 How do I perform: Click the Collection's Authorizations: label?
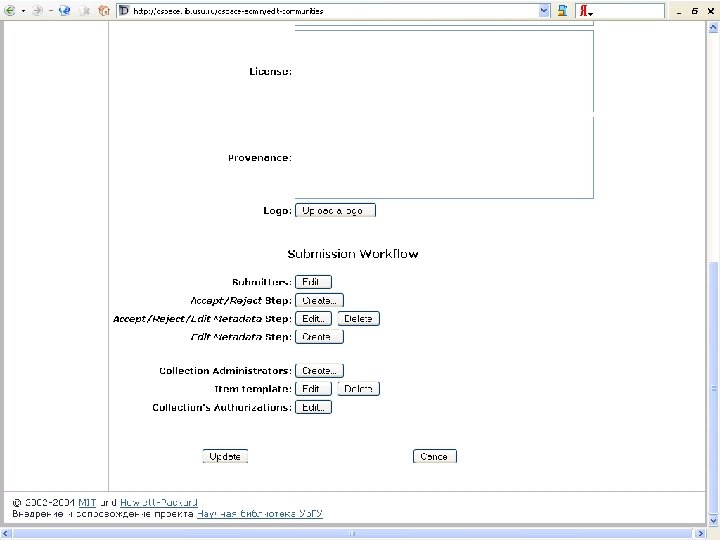tap(222, 408)
